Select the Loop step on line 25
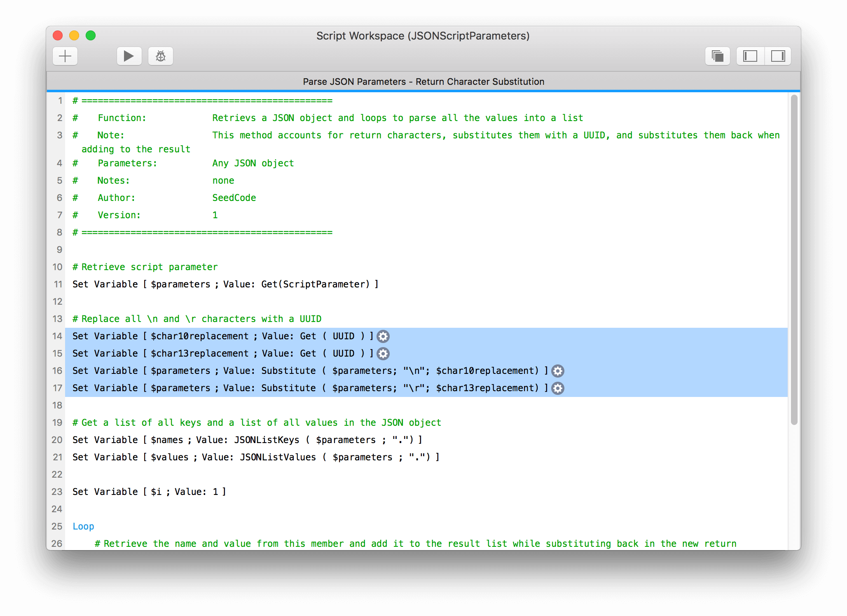The image size is (847, 616). (83, 526)
